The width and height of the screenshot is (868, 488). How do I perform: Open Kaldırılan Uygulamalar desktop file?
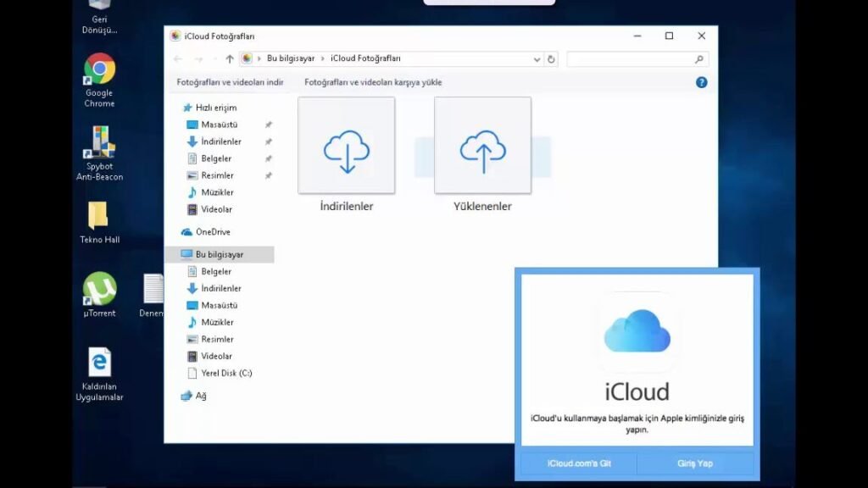[100, 374]
